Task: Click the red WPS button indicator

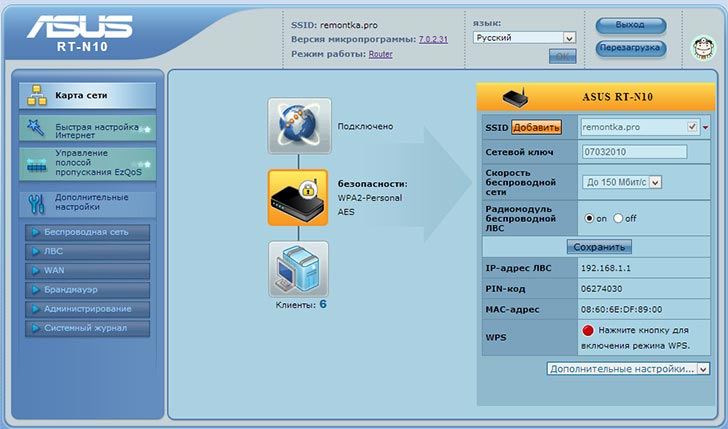Action: point(588,331)
